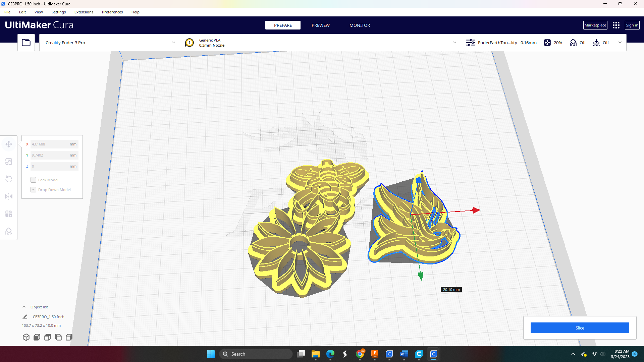
Task: Open the Extensions menu
Action: (x=84, y=12)
